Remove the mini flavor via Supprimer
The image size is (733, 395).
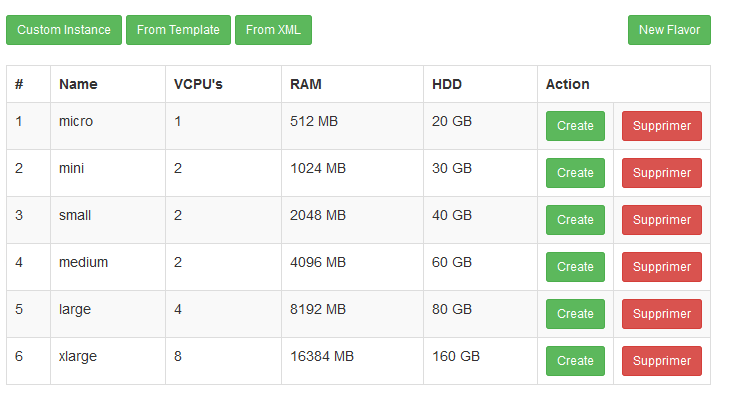coord(662,173)
